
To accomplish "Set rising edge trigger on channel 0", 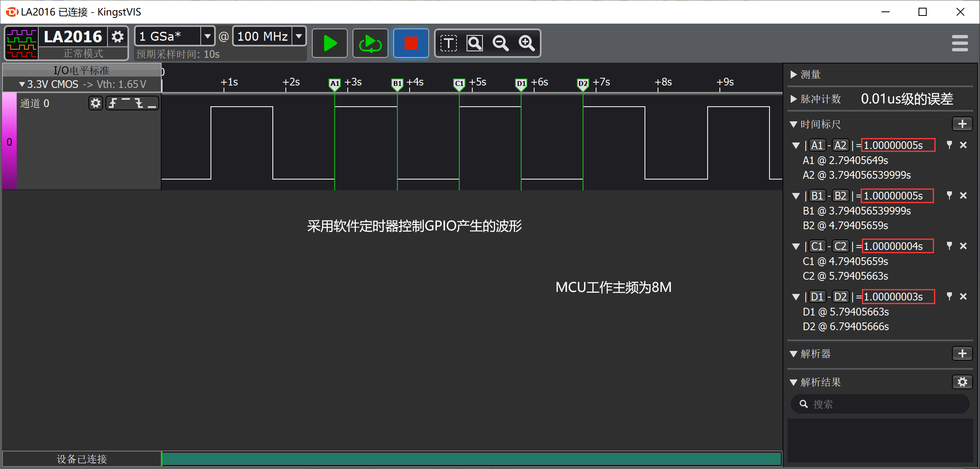I will (113, 103).
